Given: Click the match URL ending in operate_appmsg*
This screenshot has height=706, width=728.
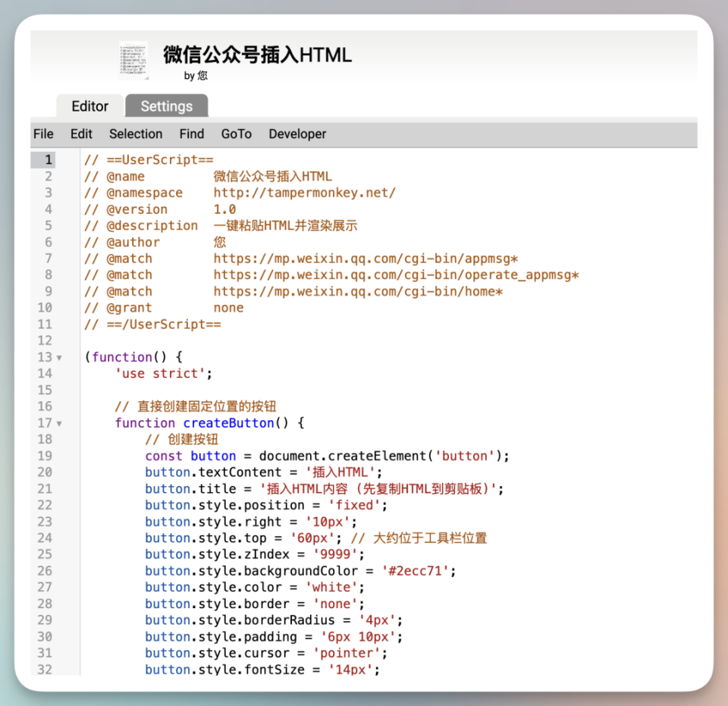Looking at the screenshot, I should (396, 275).
